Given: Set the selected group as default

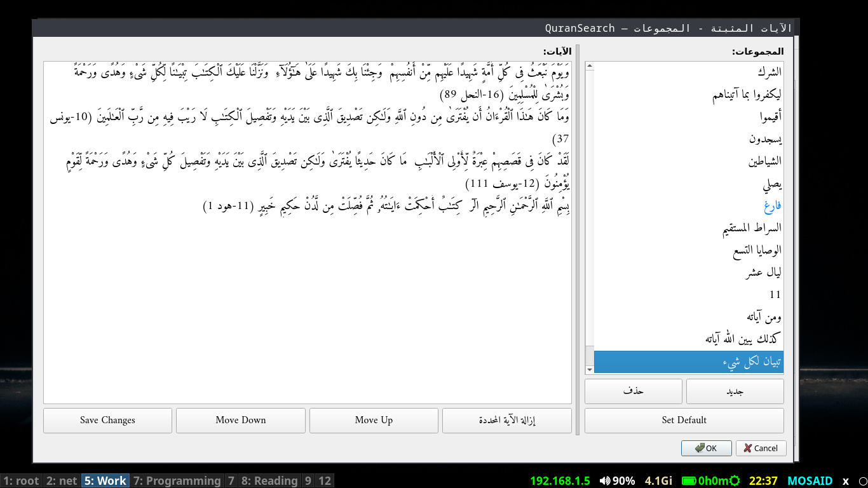Looking at the screenshot, I should 684,420.
